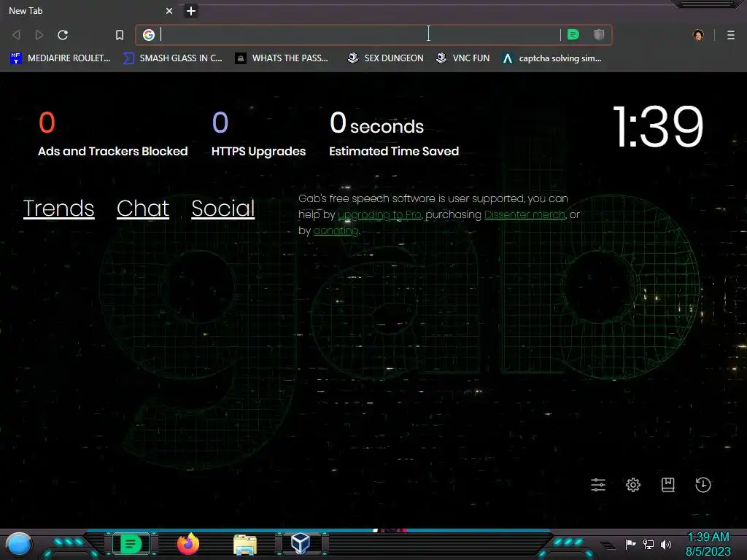Screen dimensions: 747x560
Task: Open the Shields icon in address bar
Action: pyautogui.click(x=599, y=34)
